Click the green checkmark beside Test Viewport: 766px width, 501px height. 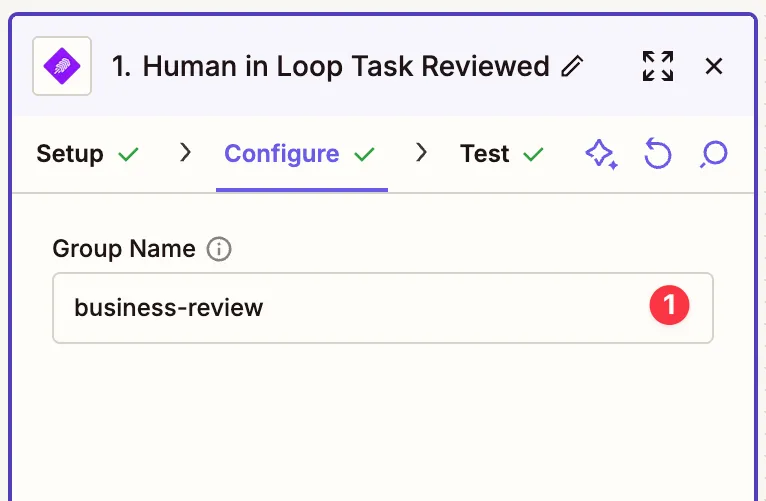533,155
